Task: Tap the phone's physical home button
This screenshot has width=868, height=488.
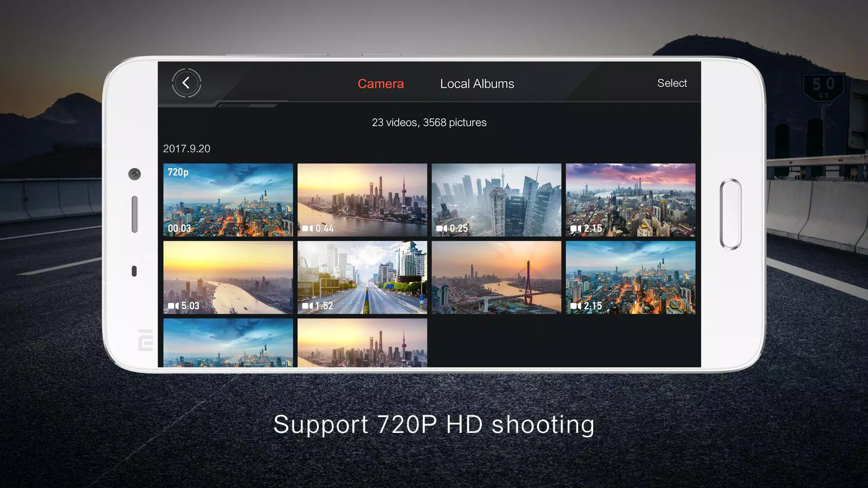Action: pos(731,214)
